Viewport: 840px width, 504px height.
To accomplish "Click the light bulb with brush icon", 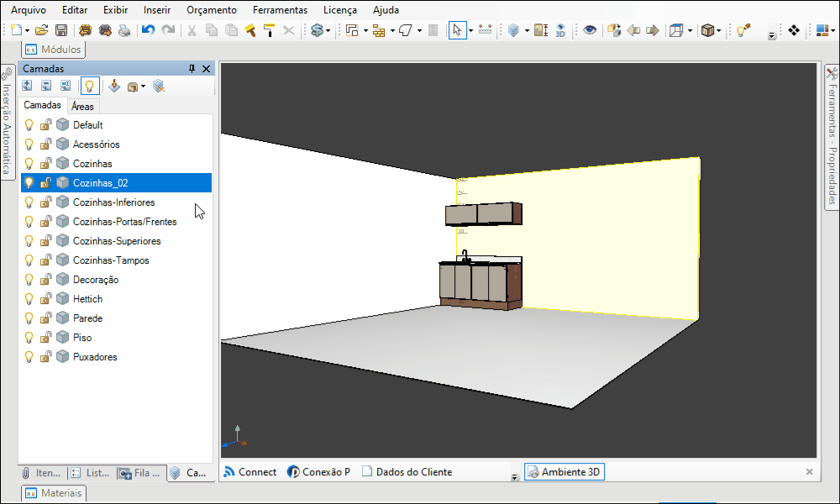I will tap(743, 30).
